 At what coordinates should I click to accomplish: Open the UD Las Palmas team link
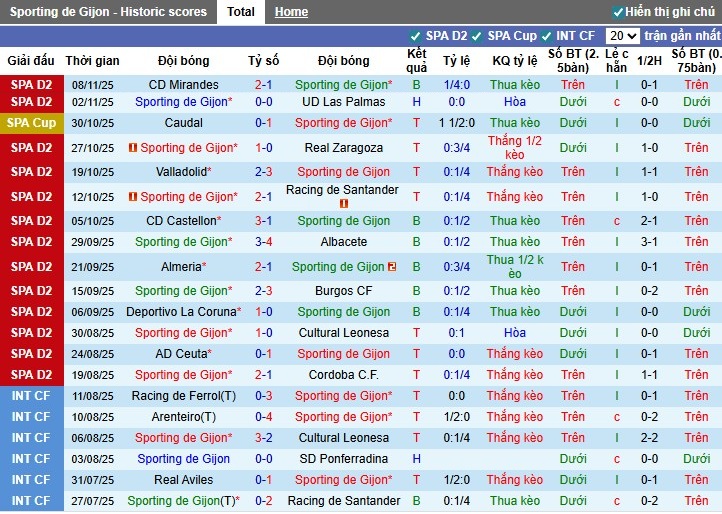click(343, 102)
